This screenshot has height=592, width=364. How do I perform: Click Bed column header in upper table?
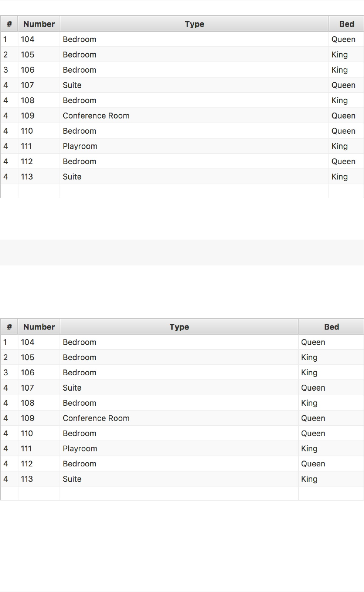[346, 24]
